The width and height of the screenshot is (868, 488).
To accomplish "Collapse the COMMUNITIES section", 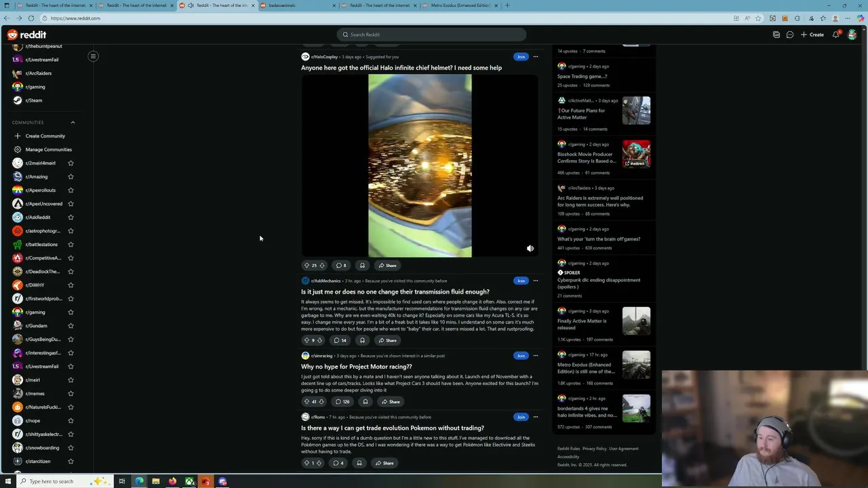I will (73, 123).
